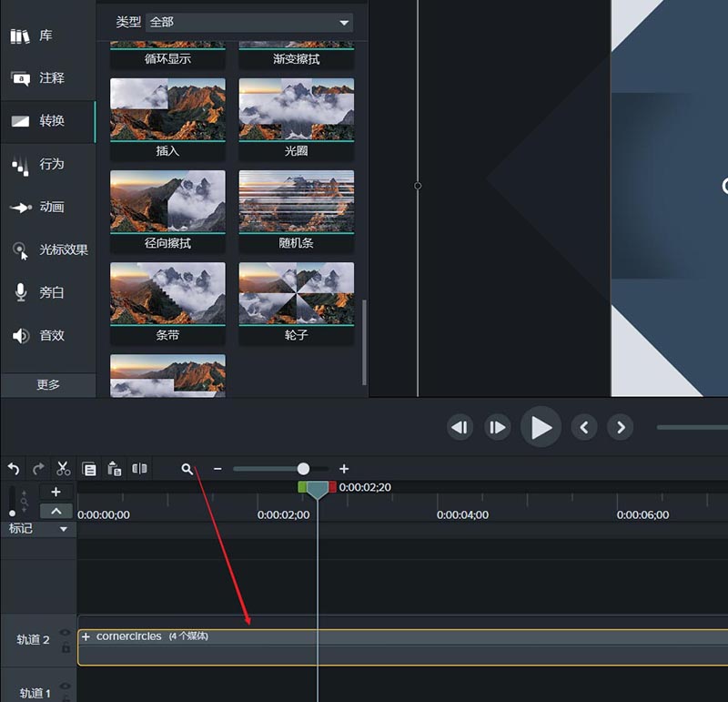This screenshot has height=702, width=728.
Task: Expand the 标记 dropdown arrow
Action: 64,529
